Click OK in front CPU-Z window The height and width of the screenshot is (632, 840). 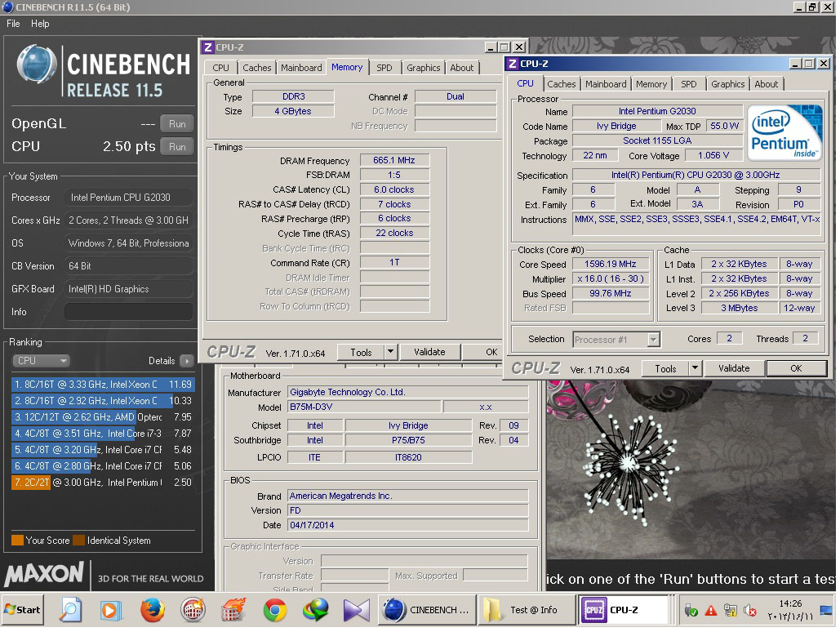tap(796, 368)
